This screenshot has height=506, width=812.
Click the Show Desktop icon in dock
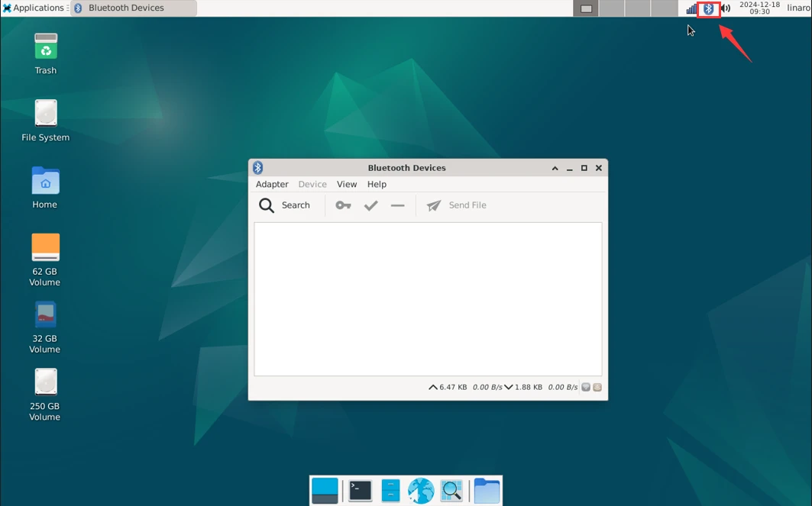325,491
